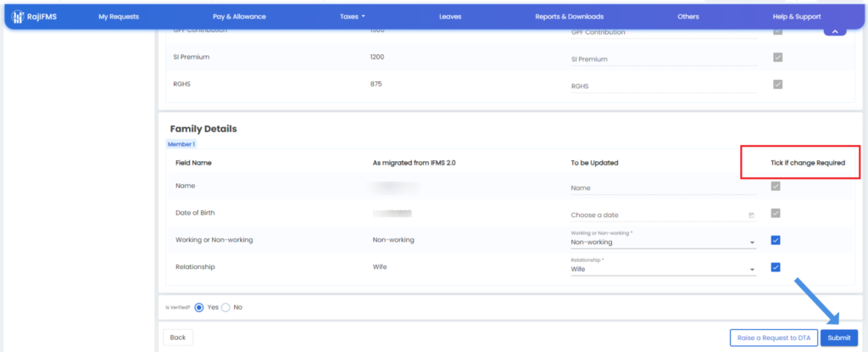The image size is (868, 352).
Task: Click the family member Name input field
Action: point(664,188)
